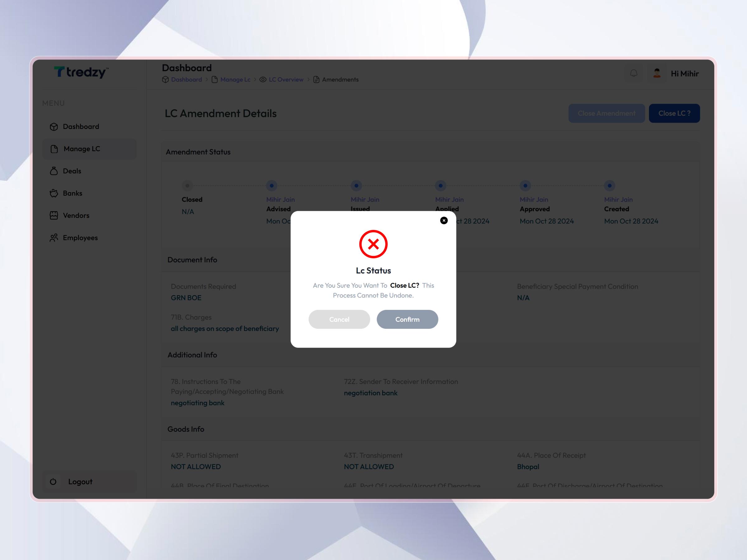Confirm closing the LC
The width and height of the screenshot is (747, 560).
[407, 319]
